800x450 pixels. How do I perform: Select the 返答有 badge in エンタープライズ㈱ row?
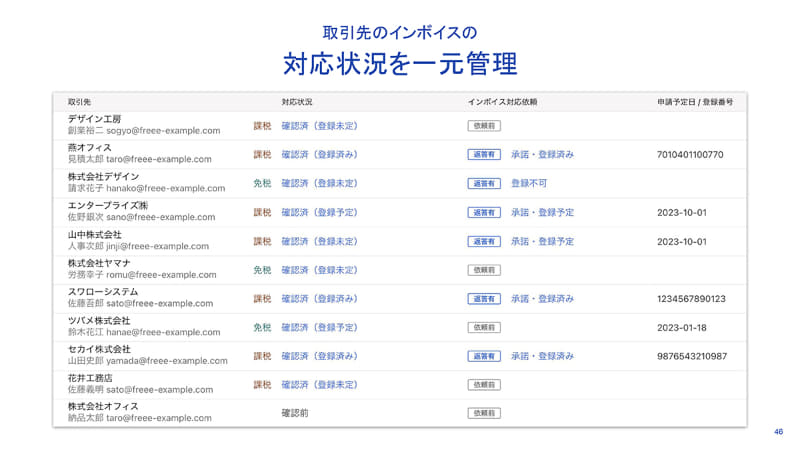[x=484, y=213]
